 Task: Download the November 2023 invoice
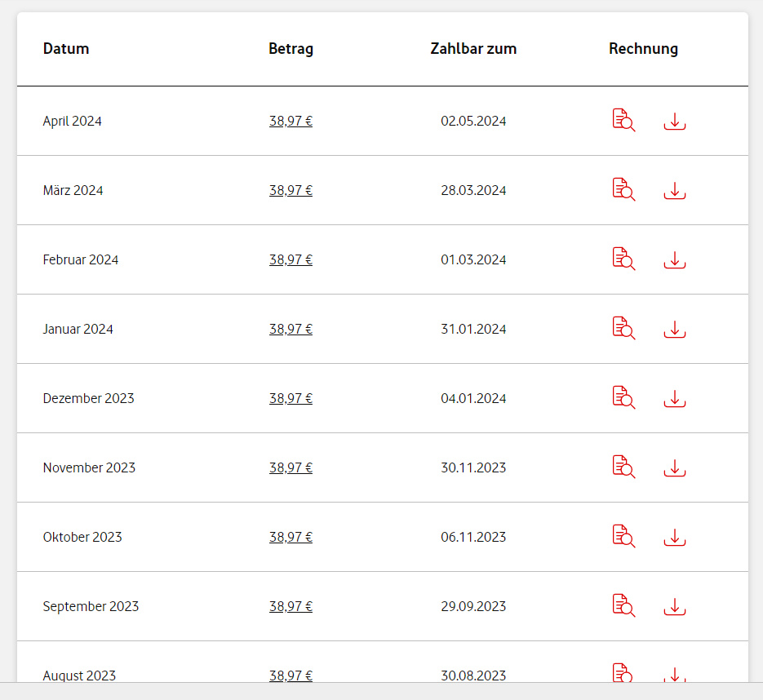pyautogui.click(x=674, y=468)
